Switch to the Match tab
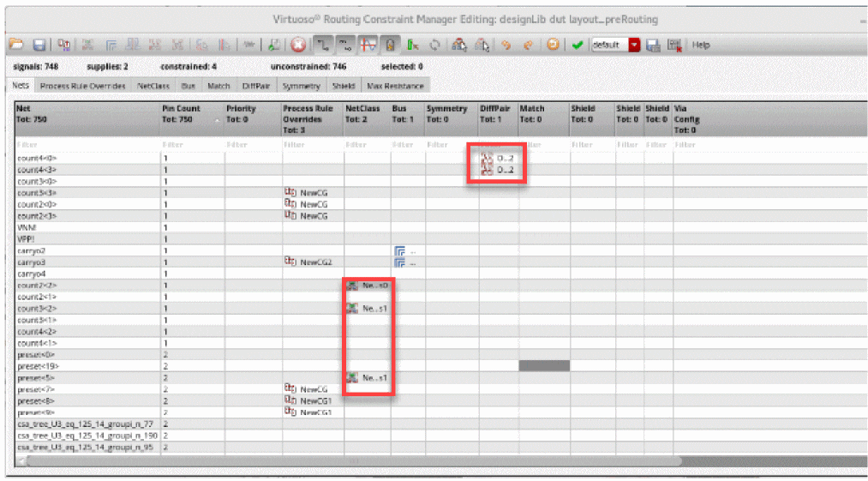Screen dimensions: 868x481 pyautogui.click(x=218, y=87)
